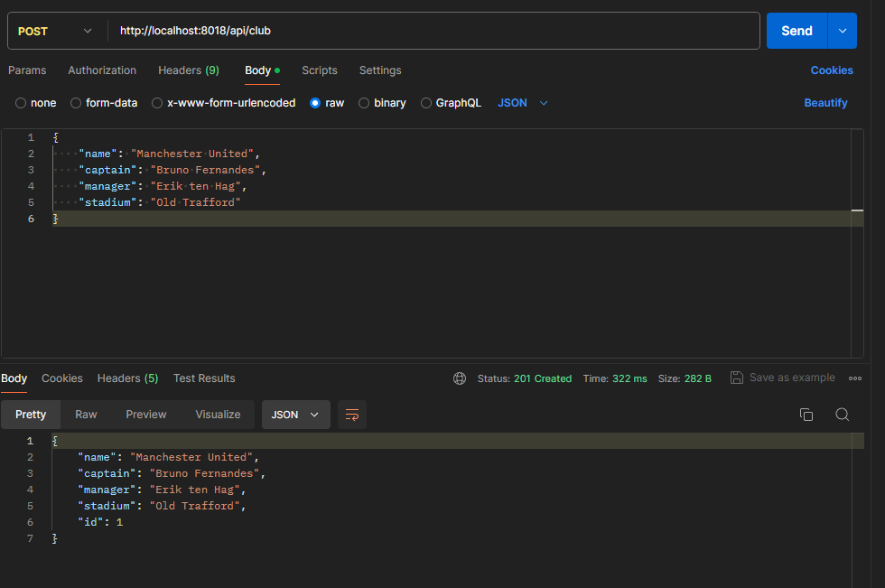Click response line "stadium": "Old Trafford"
Image resolution: width=885 pixels, height=588 pixels.
pyautogui.click(x=162, y=506)
